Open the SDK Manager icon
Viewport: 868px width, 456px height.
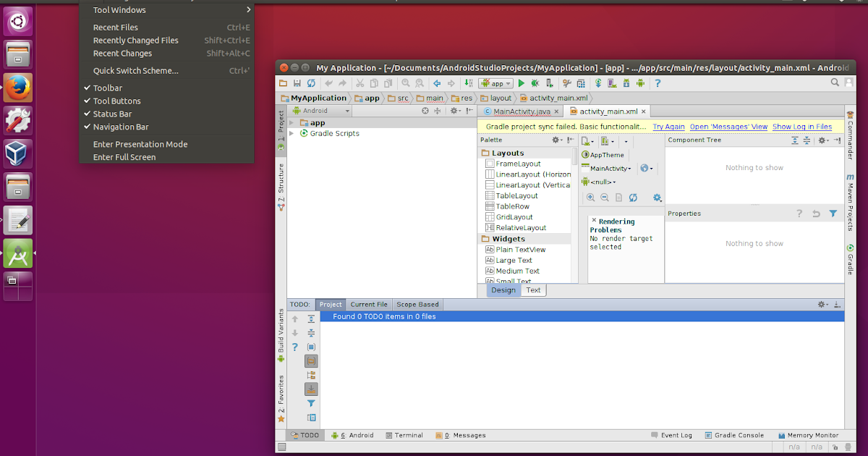click(x=626, y=83)
